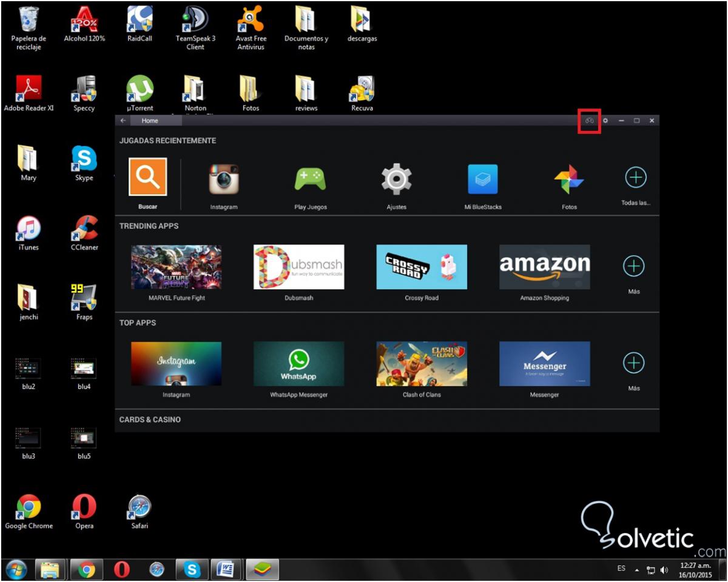Screen dimensions: 728x582
Task: Select RaidCall desktop shortcut
Action: pyautogui.click(x=140, y=24)
